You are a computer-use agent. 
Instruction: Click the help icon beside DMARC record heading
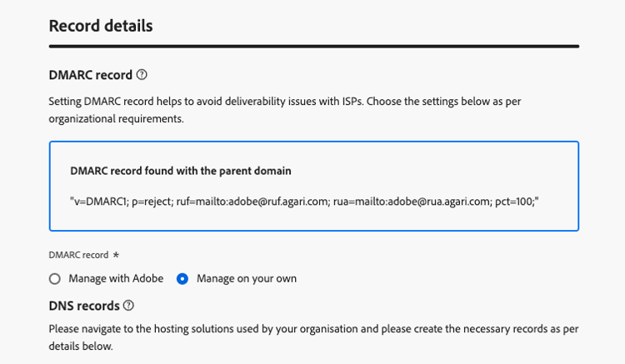pos(142,75)
